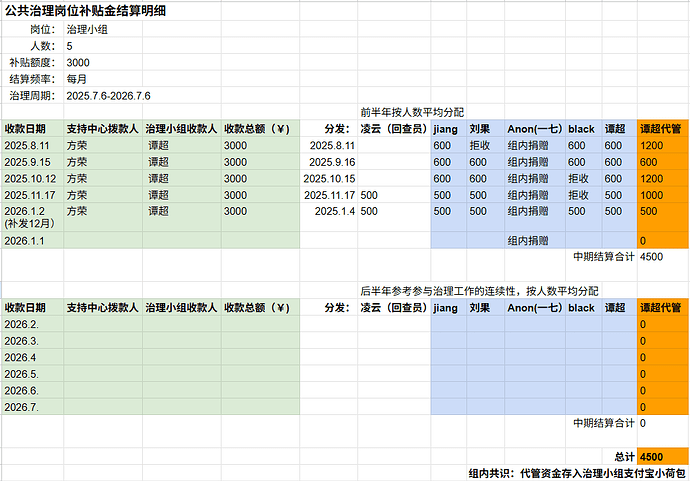Click the 分发 date 2025.10.15

(329, 179)
